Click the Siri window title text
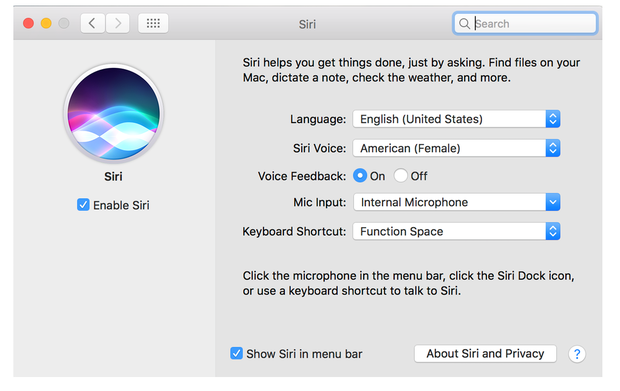The image size is (620, 391). click(307, 24)
